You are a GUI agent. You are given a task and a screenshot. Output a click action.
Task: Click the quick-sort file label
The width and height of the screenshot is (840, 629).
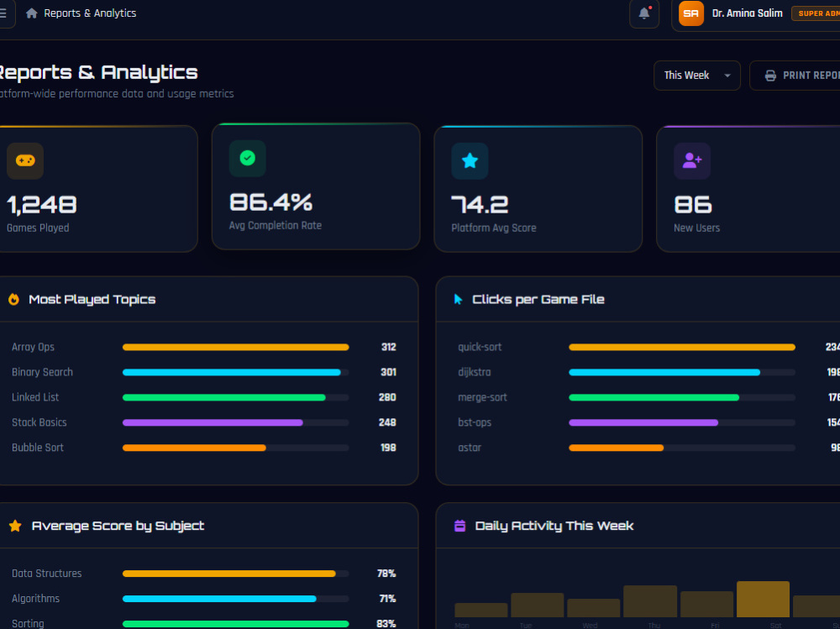pos(480,347)
